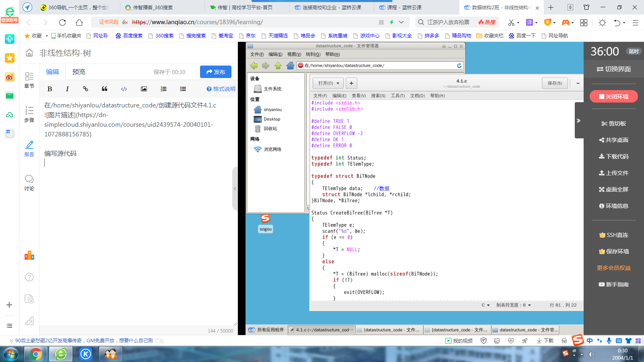Screen dimensions: 644x362
Task: Expand the C language selector in status bar
Action: 486,305
